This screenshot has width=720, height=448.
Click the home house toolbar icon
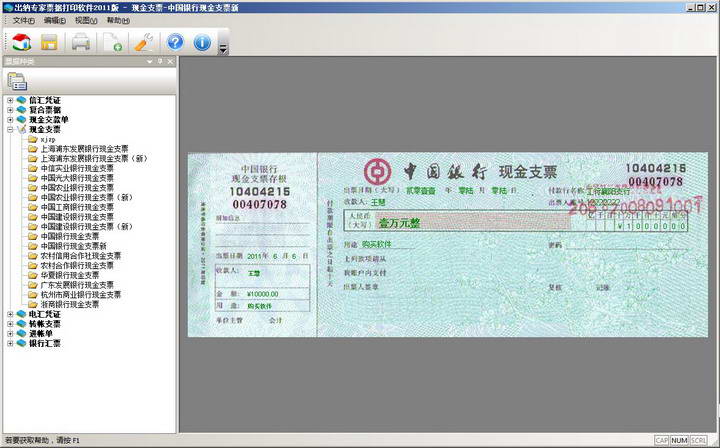pyautogui.click(x=21, y=43)
